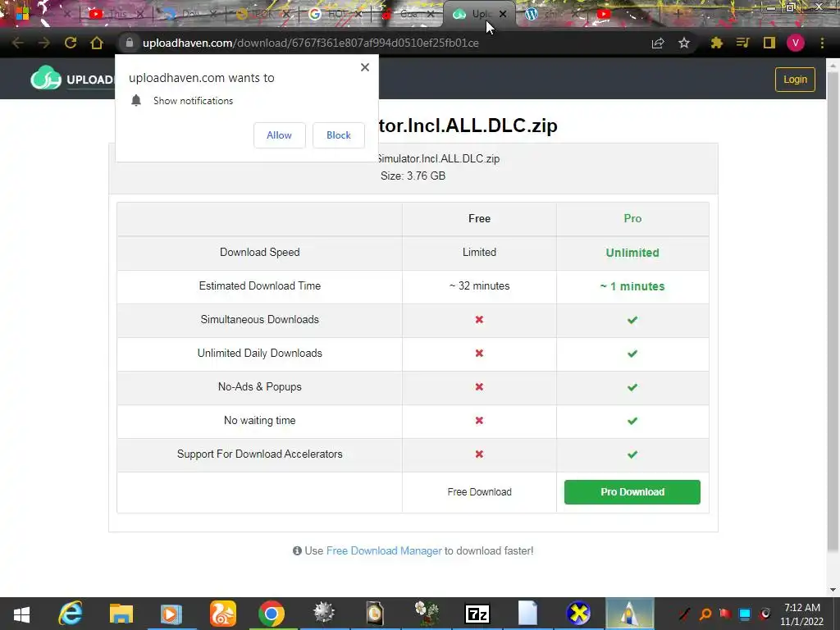
Task: Click the 'Free' column header
Action: pyautogui.click(x=479, y=218)
